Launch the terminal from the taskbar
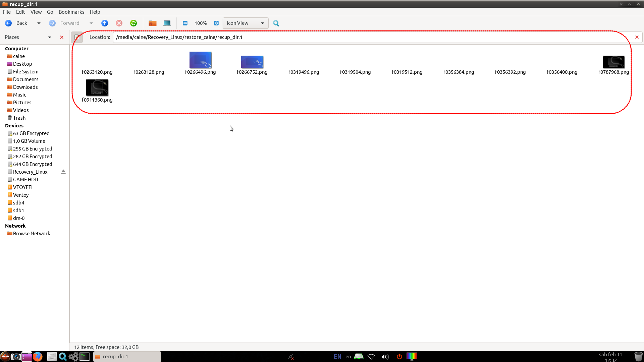Viewport: 644px width, 362px height. point(85,357)
